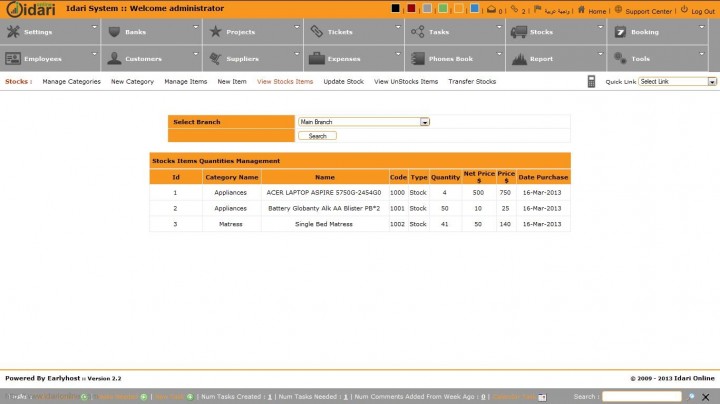Click the search magnifier icon in bottom bar
Viewport: 720px width, 404px height.
point(691,397)
